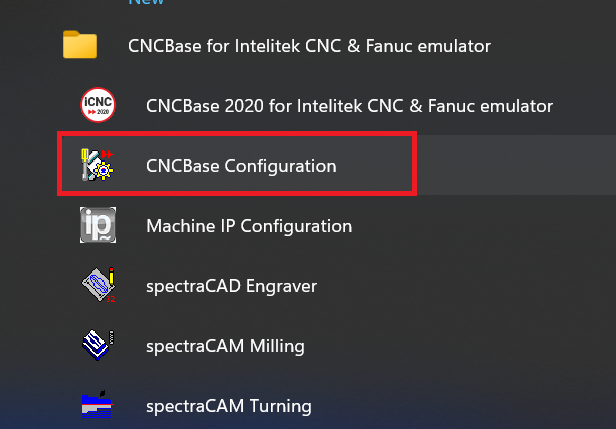Screen dimensions: 616x429
Task: Select the spectraCAD Engraver label
Action: [x=231, y=286]
